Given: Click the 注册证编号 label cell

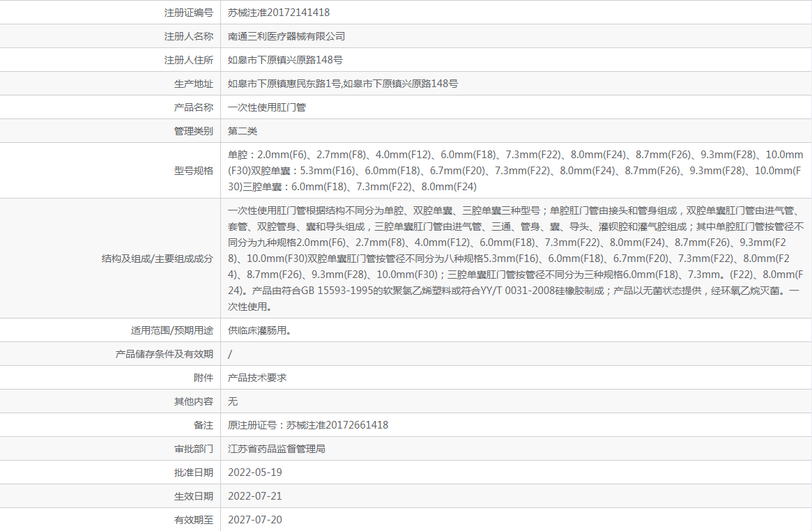Looking at the screenshot, I should [x=188, y=13].
